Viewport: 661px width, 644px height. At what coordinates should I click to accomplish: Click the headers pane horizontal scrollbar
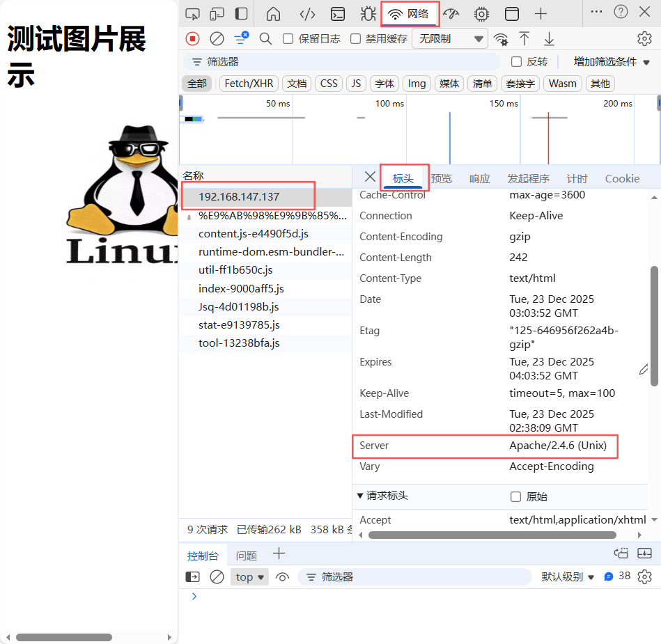492,535
